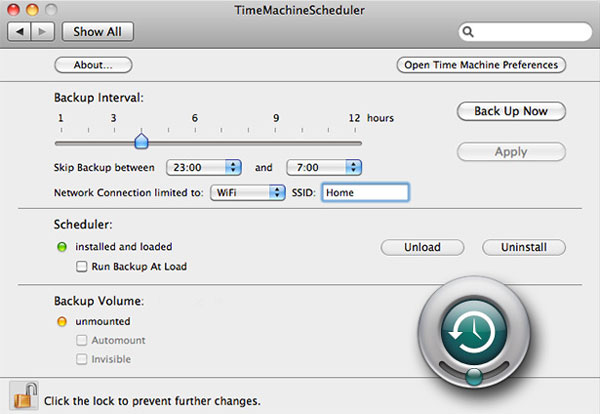Go back with the left arrow button
Screen dimensions: 600x414
20,31
